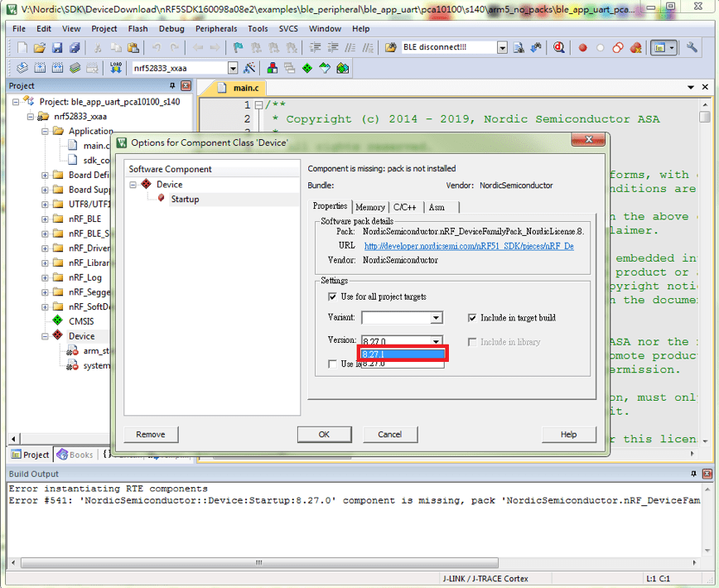Open the Pack Installer icon
Image resolution: width=719 pixels, height=588 pixels.
coord(343,68)
